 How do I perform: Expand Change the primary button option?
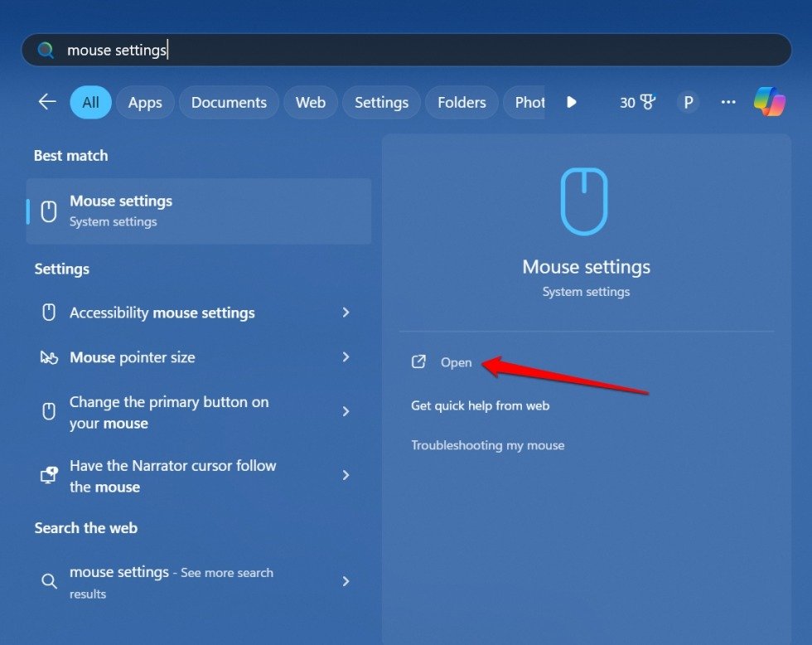pos(346,411)
